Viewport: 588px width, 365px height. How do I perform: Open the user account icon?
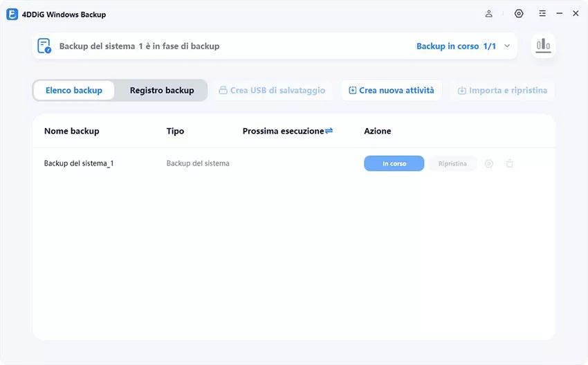489,14
